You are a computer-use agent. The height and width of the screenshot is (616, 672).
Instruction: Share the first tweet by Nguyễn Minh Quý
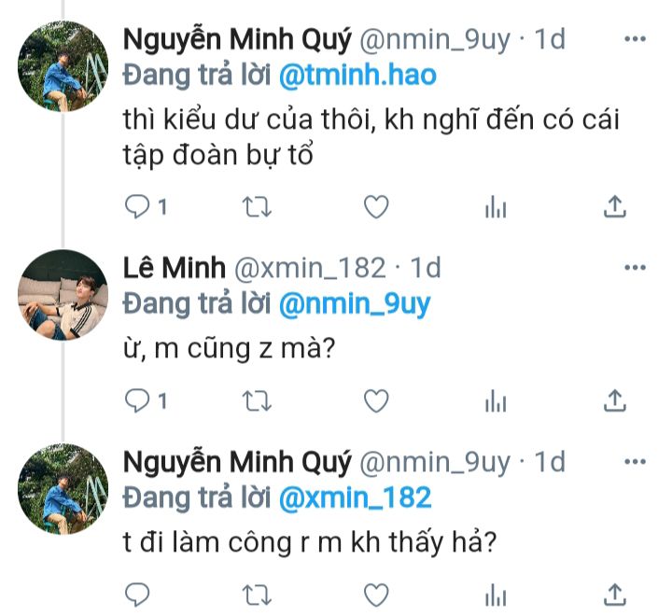[615, 207]
